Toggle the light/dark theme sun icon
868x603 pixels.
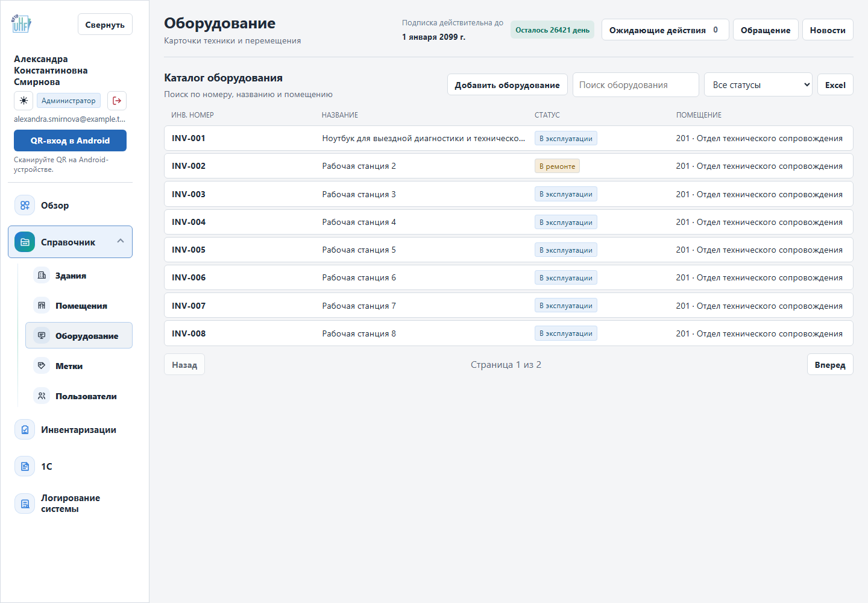click(24, 101)
